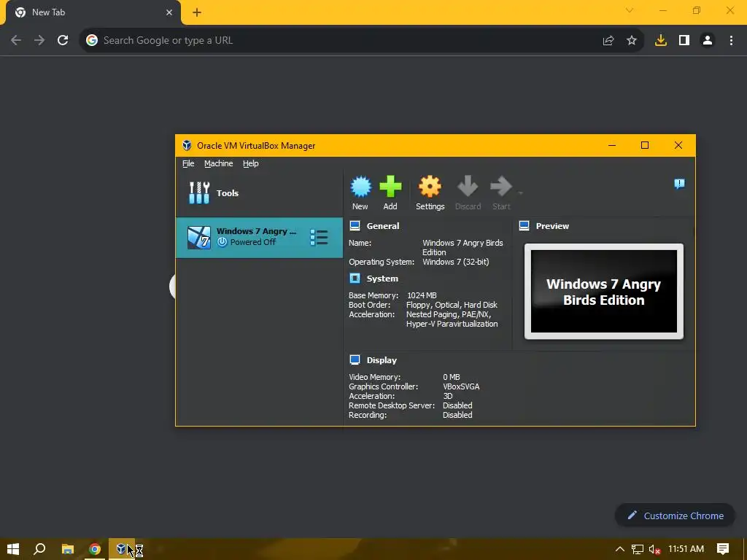The height and width of the screenshot is (560, 747).
Task: Click the VirtualBox title bar cube icon
Action: 187,145
